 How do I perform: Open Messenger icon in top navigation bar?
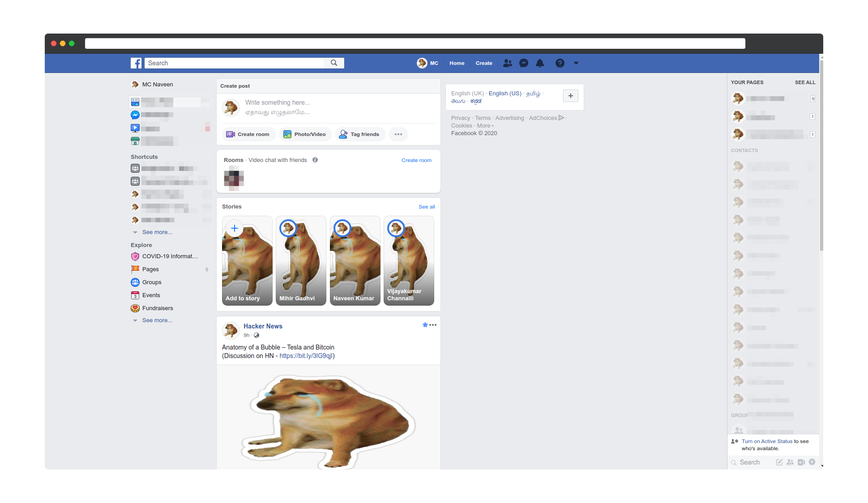click(523, 63)
